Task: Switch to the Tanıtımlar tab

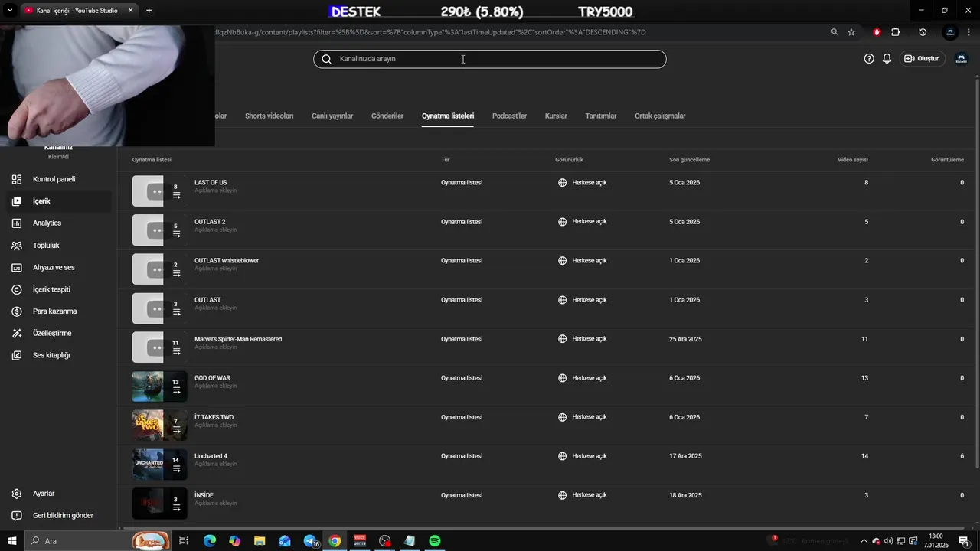Action: tap(601, 116)
